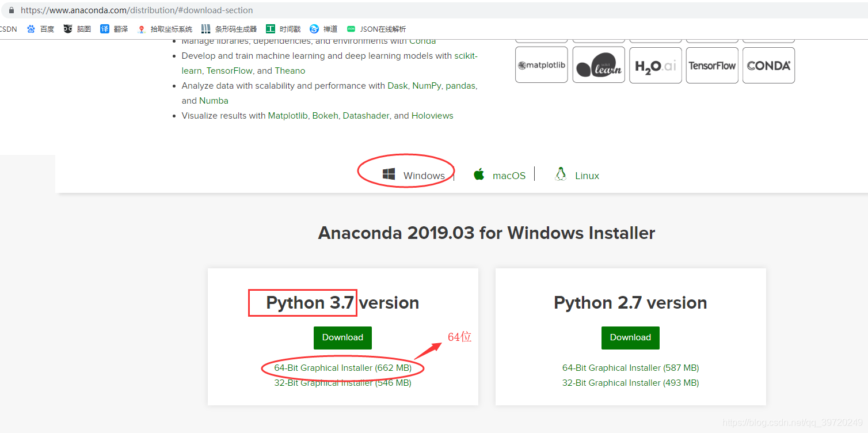Select the Linux tab
Viewport: 868px width, 433px height.
point(577,175)
